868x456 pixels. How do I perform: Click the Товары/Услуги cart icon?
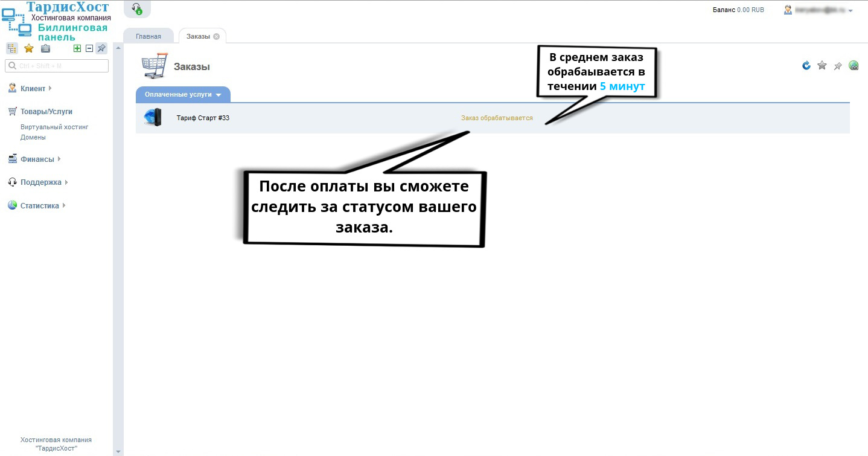pos(12,111)
